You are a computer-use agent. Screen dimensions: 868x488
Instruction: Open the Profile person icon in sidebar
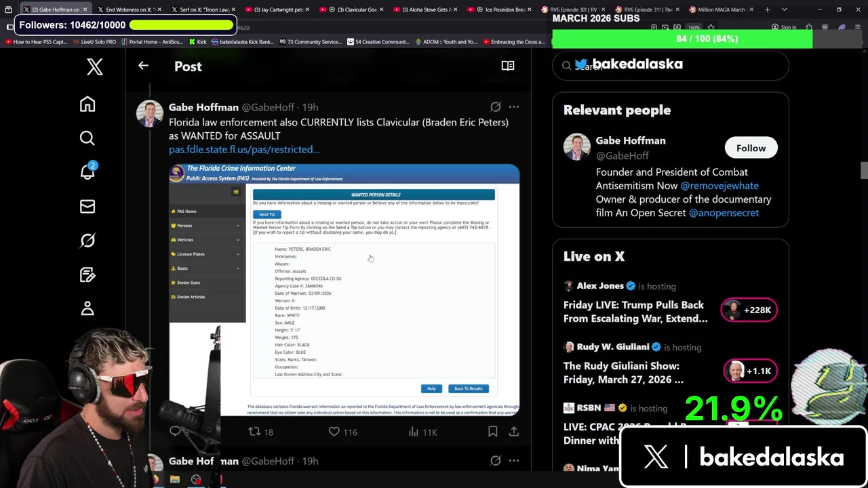coord(87,308)
